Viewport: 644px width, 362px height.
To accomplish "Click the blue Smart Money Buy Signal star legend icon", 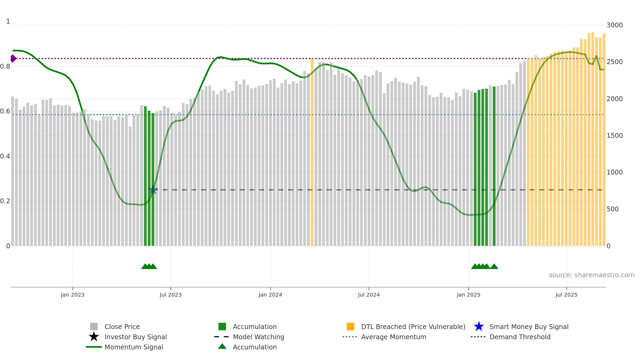I will click(479, 326).
